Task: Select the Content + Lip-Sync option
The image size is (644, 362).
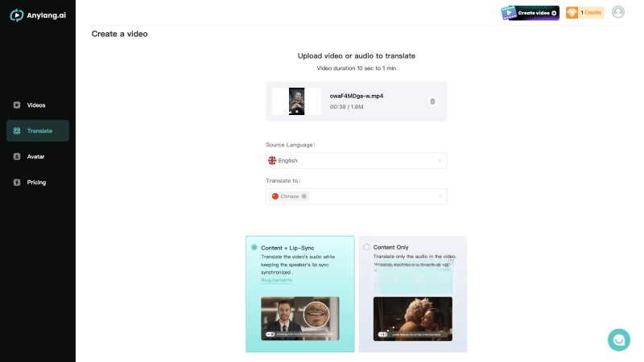Action: point(255,248)
